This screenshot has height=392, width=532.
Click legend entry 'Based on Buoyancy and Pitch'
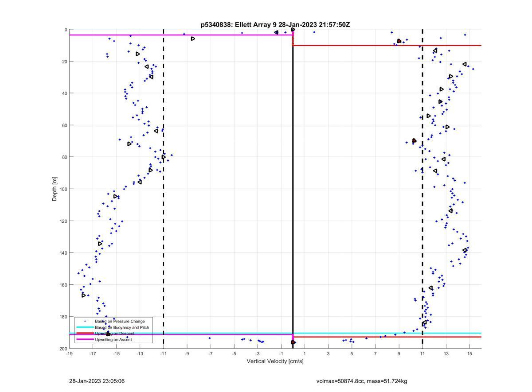tap(122, 327)
